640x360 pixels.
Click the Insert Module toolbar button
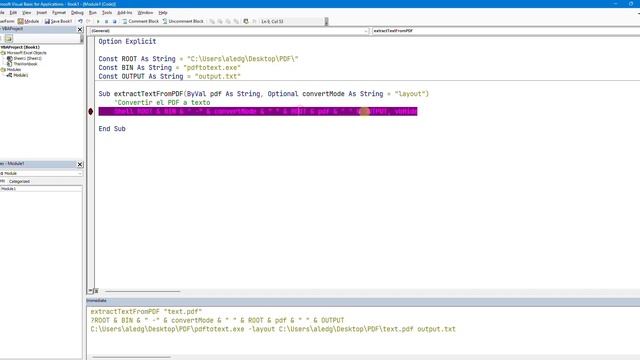tap(29, 21)
